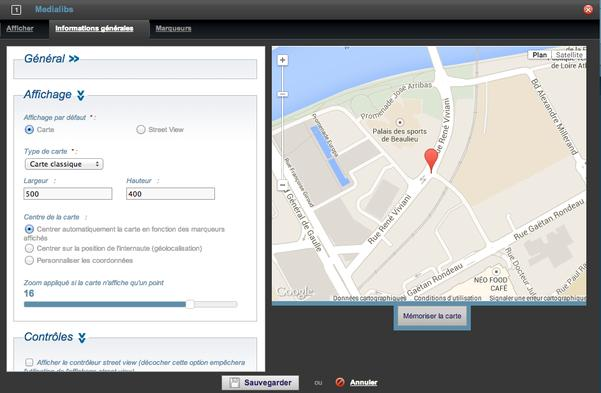Open the Carte classique type dropdown
Image resolution: width=601 pixels, height=393 pixels.
point(64,164)
